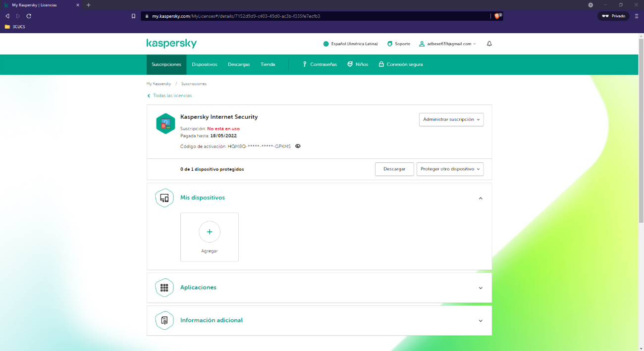This screenshot has width=644, height=351.
Task: Open the Administrar suscripción dropdown
Action: 451,119
